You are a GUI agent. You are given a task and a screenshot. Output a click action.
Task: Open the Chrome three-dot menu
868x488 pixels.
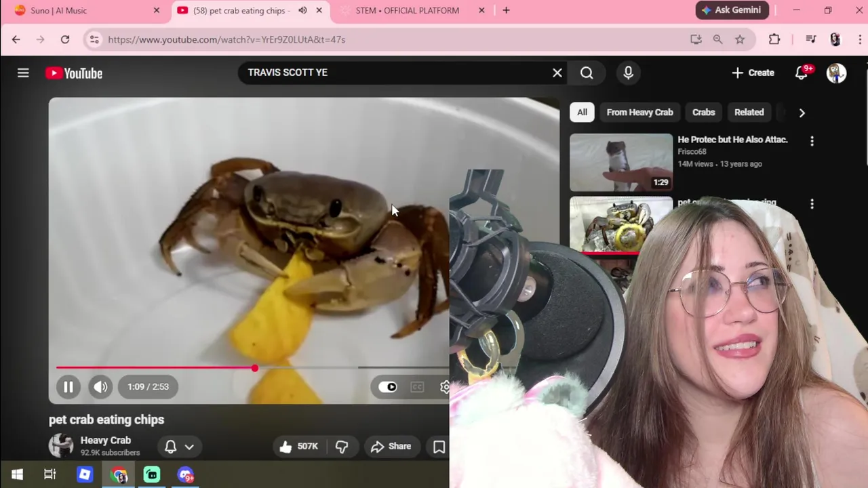pyautogui.click(x=860, y=39)
